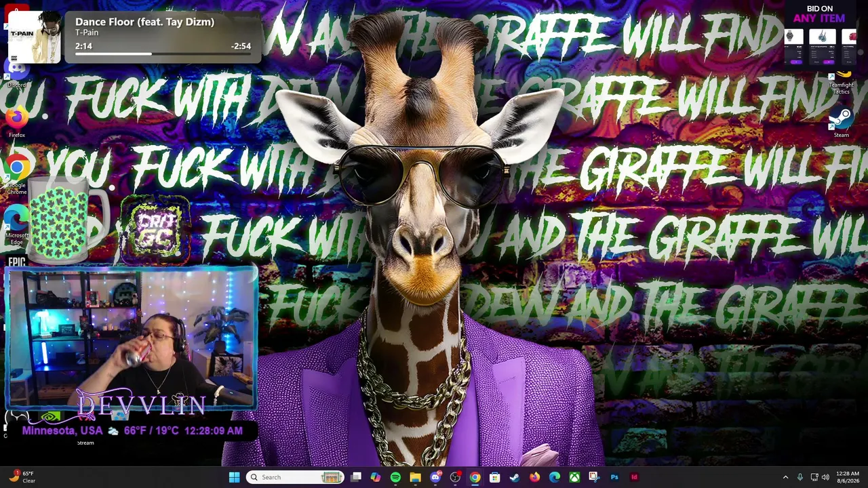Select the Google Chrome desktop shortcut
This screenshot has width=868, height=488.
tap(17, 174)
